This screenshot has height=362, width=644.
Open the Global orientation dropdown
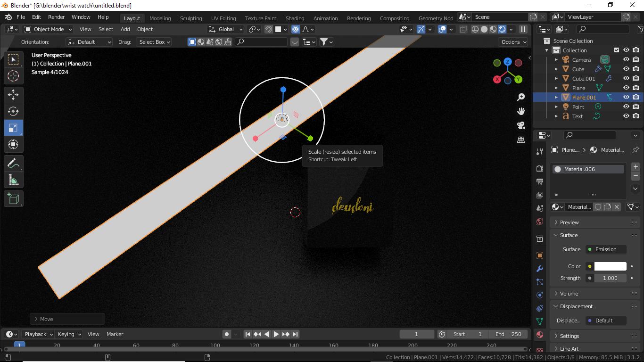pyautogui.click(x=226, y=29)
